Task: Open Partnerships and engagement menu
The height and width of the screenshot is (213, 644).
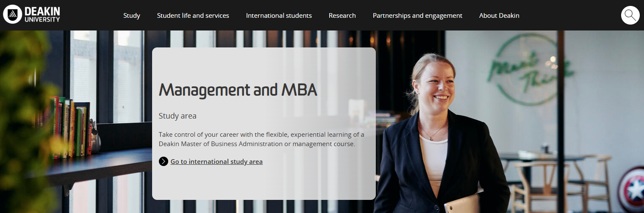Action: [x=417, y=15]
